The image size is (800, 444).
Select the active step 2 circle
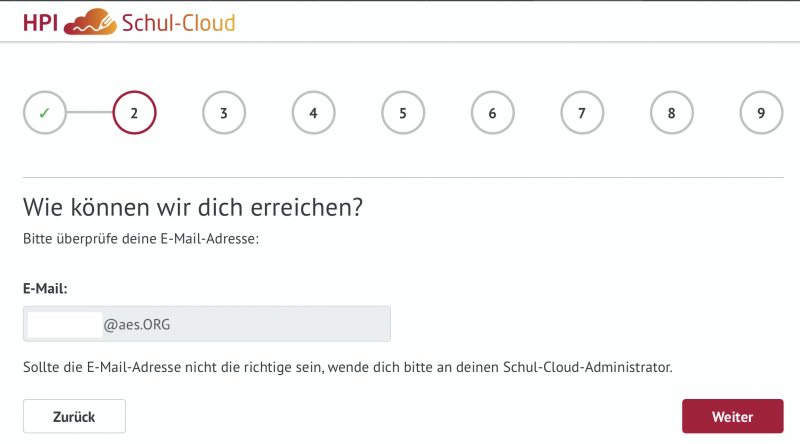coord(134,113)
